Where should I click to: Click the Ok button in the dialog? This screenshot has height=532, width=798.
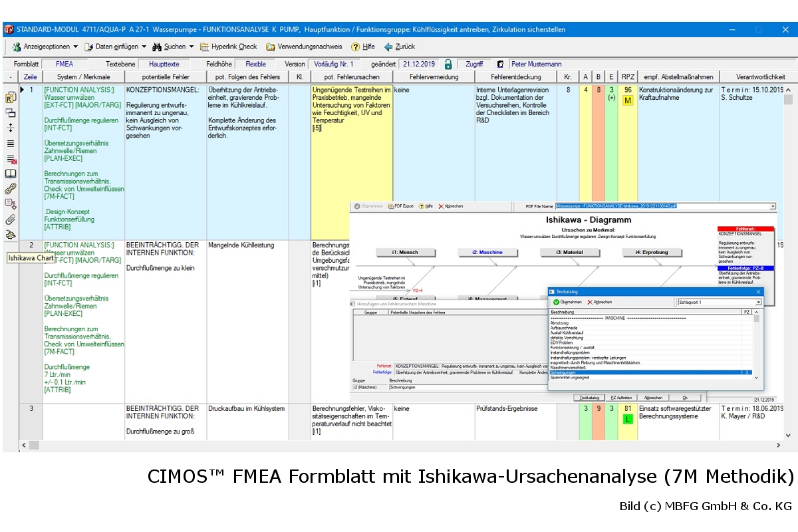[x=684, y=398]
